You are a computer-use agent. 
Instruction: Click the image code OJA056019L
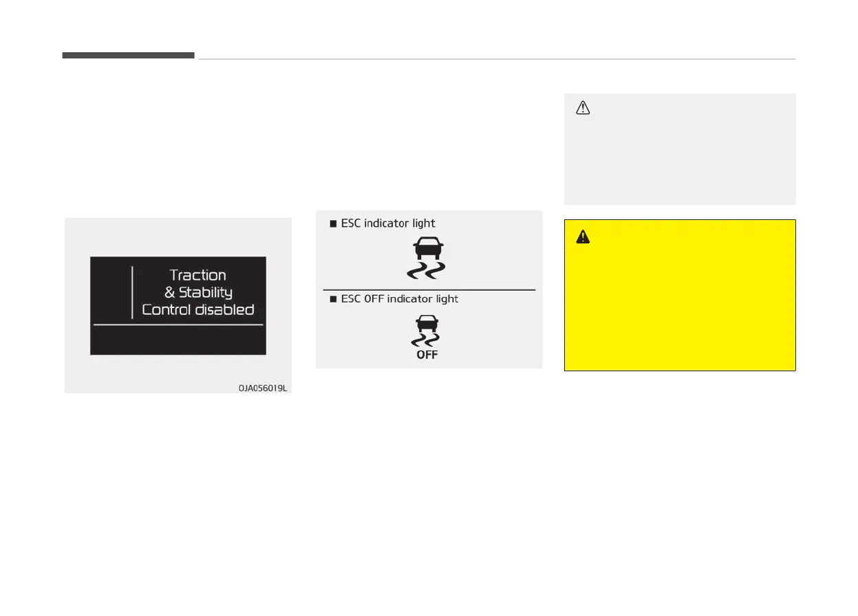(x=263, y=388)
